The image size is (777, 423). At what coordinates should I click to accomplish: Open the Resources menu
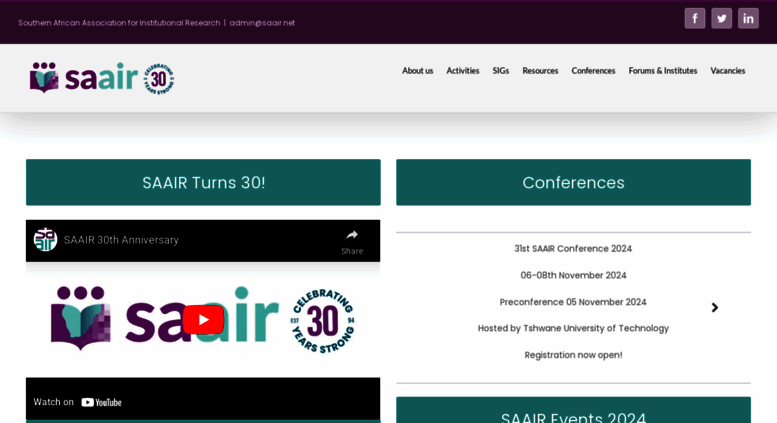click(540, 71)
